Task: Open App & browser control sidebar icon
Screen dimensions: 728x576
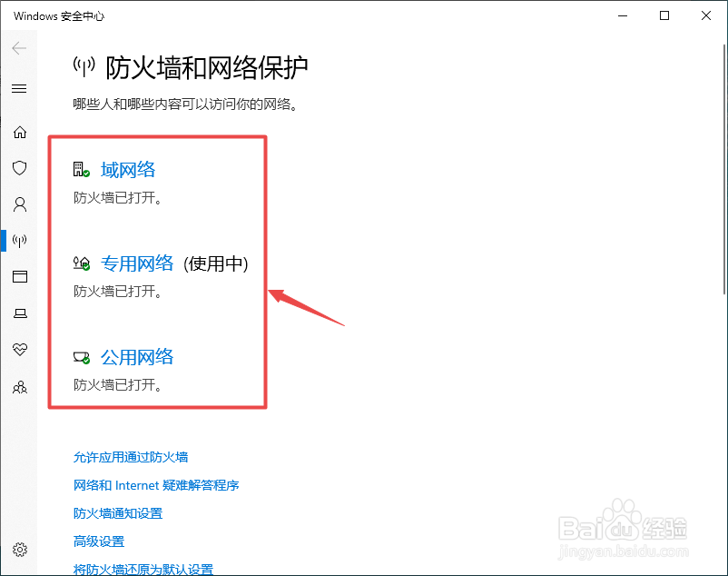Action: 20,277
